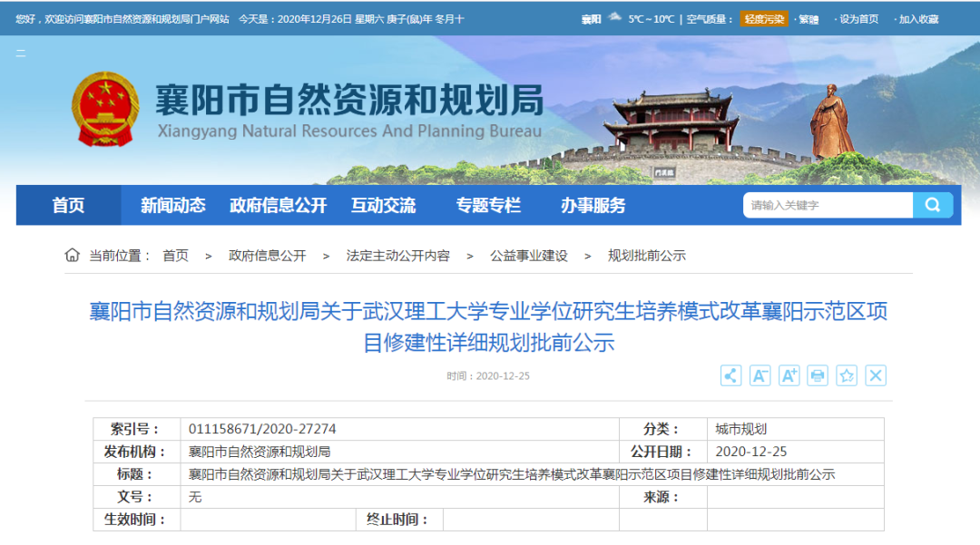Click the weather cloud icon in top bar
The width and height of the screenshot is (980, 545).
coord(615,17)
